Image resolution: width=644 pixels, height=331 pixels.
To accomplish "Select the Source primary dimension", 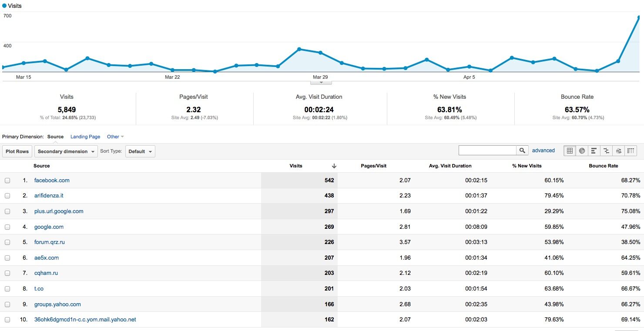I will (x=55, y=137).
